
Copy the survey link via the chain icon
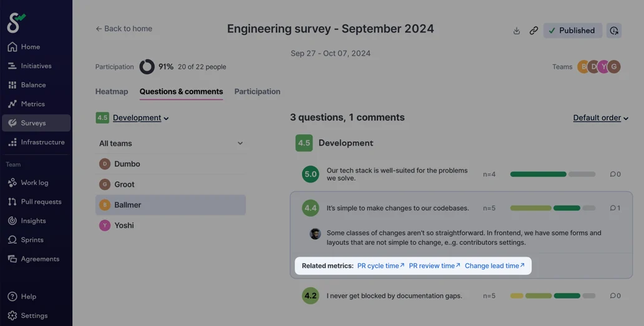tap(534, 31)
